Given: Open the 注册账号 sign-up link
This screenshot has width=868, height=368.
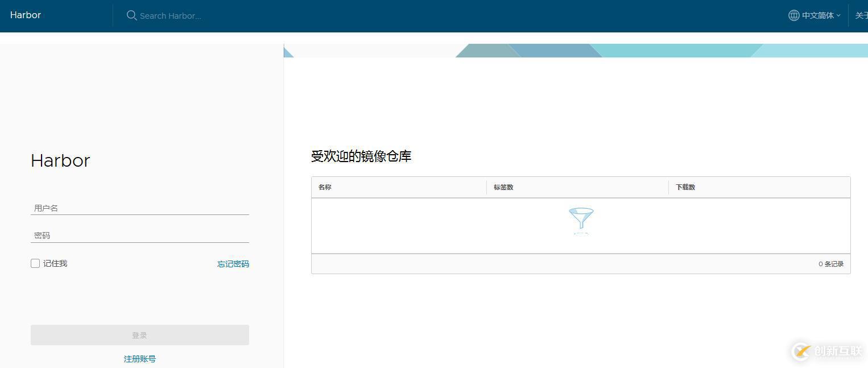Looking at the screenshot, I should point(140,359).
